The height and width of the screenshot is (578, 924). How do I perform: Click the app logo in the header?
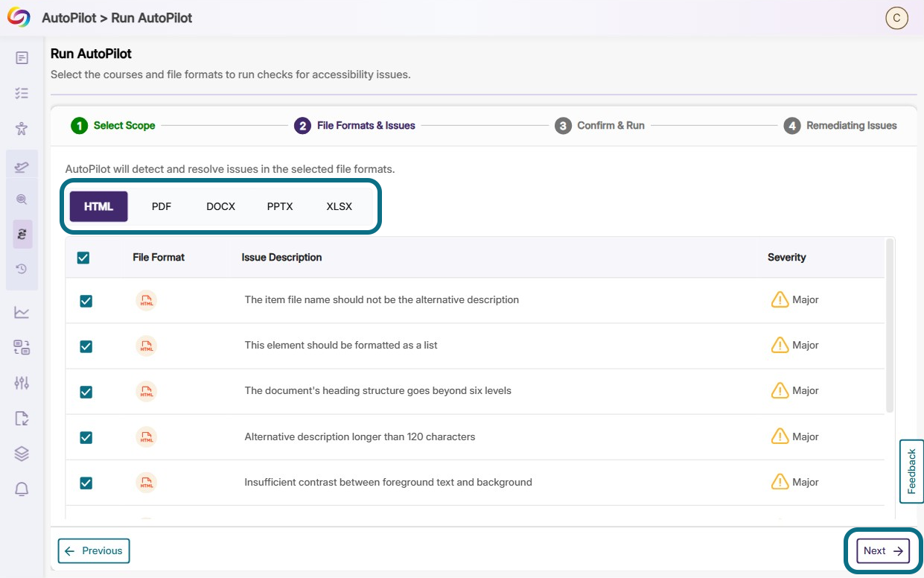(19, 18)
